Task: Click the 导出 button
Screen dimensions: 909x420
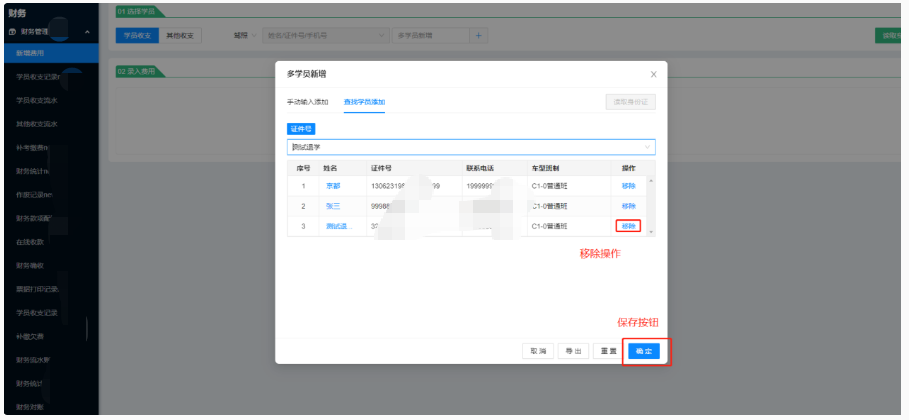Action: click(573, 351)
